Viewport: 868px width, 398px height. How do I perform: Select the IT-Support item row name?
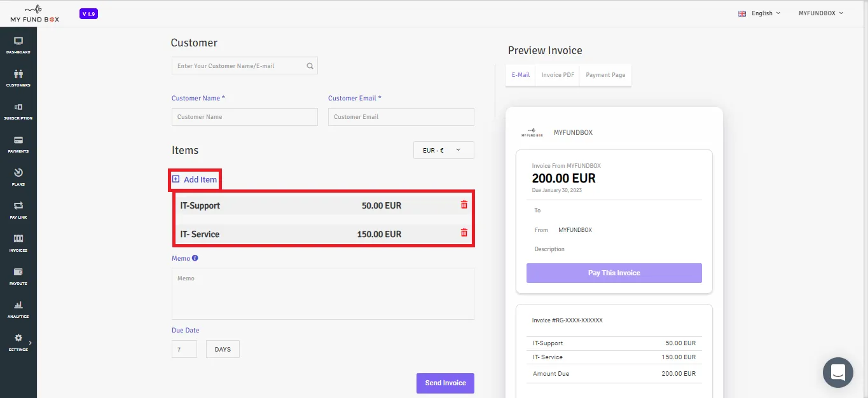point(200,205)
